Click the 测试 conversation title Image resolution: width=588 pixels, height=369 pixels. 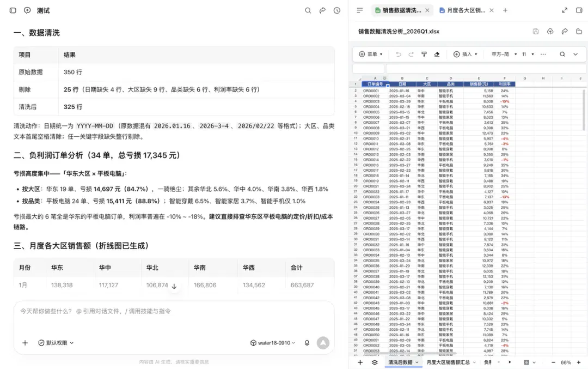tap(43, 10)
